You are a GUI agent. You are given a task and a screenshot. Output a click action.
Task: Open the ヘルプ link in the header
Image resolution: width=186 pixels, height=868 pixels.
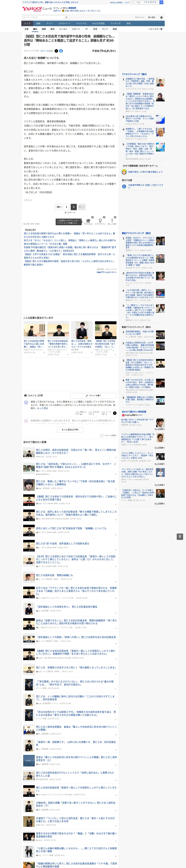click(127, 2)
